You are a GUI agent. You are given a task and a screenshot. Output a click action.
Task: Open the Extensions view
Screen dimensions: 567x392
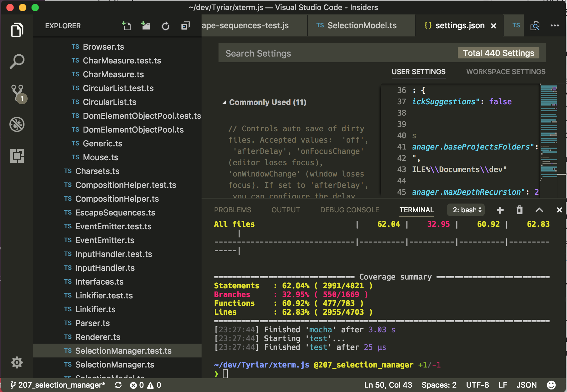tap(17, 155)
